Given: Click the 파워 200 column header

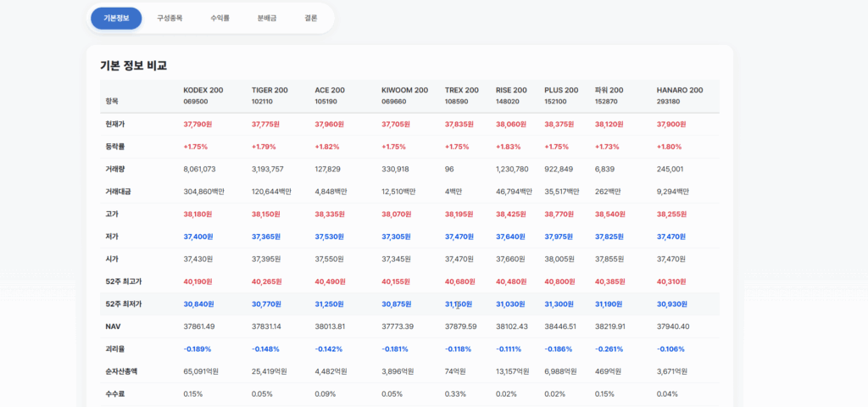Looking at the screenshot, I should (609, 95).
